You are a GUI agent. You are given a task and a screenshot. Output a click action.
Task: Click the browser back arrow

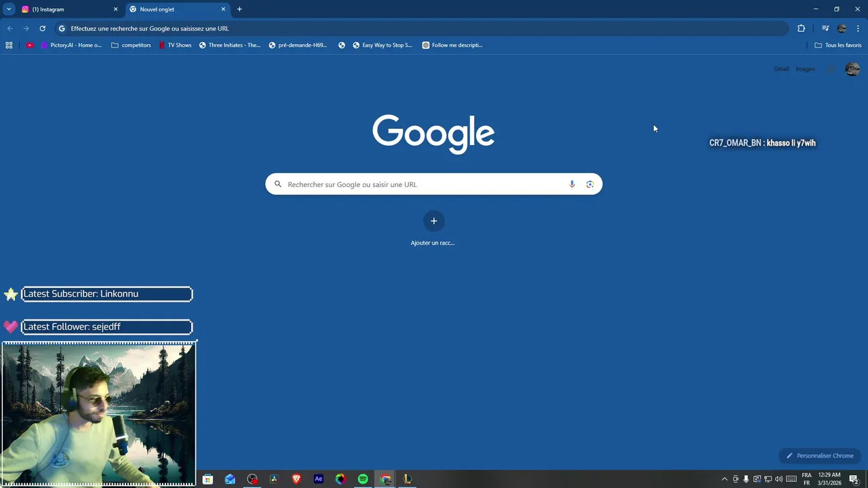[9, 28]
